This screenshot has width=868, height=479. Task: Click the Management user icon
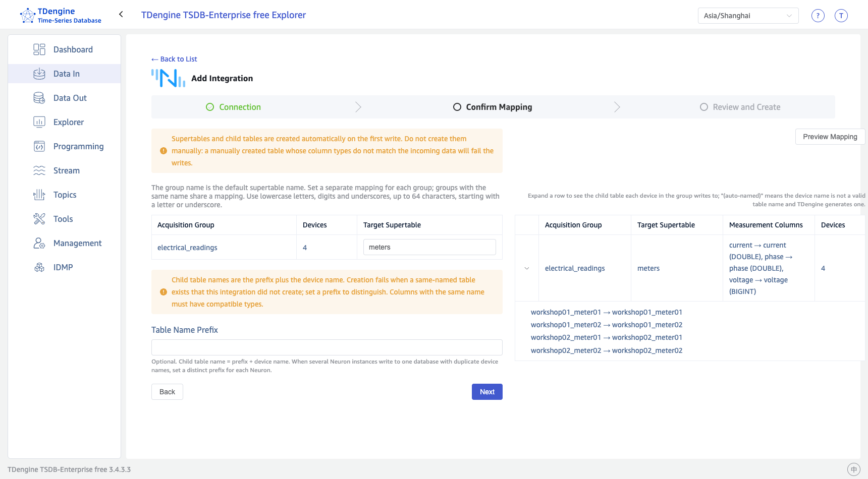[x=39, y=243]
